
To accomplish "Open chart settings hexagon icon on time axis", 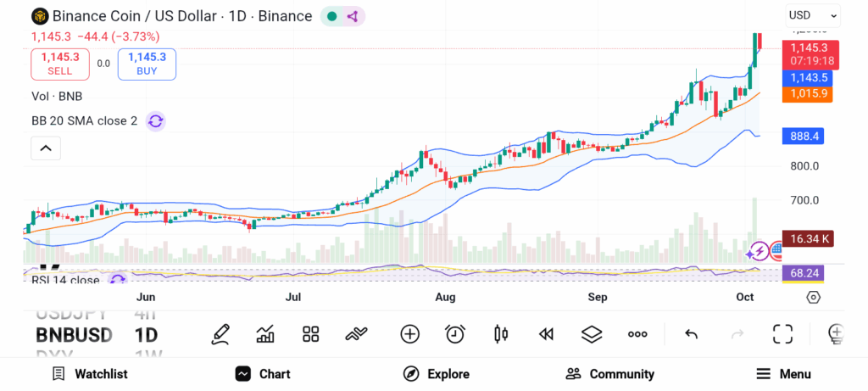I will click(x=814, y=297).
